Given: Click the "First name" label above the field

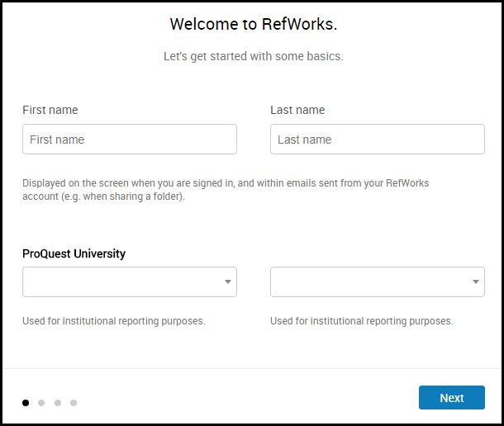Looking at the screenshot, I should 50,110.
